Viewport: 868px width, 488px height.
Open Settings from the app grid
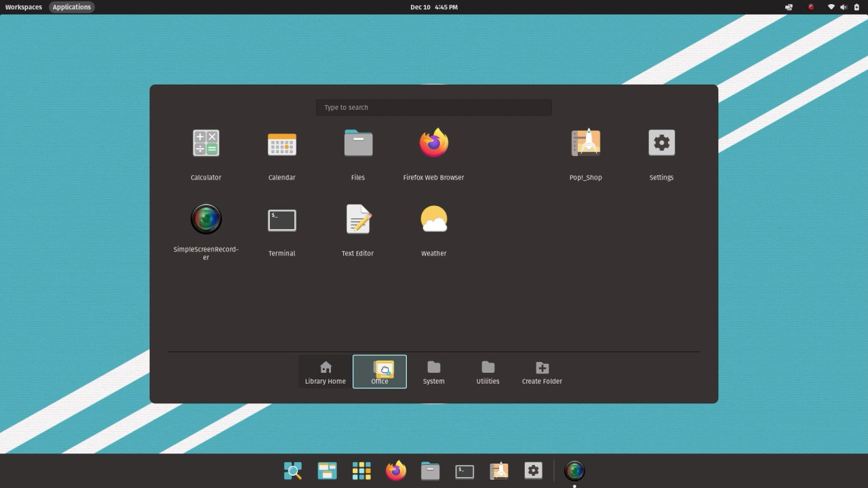[661, 144]
